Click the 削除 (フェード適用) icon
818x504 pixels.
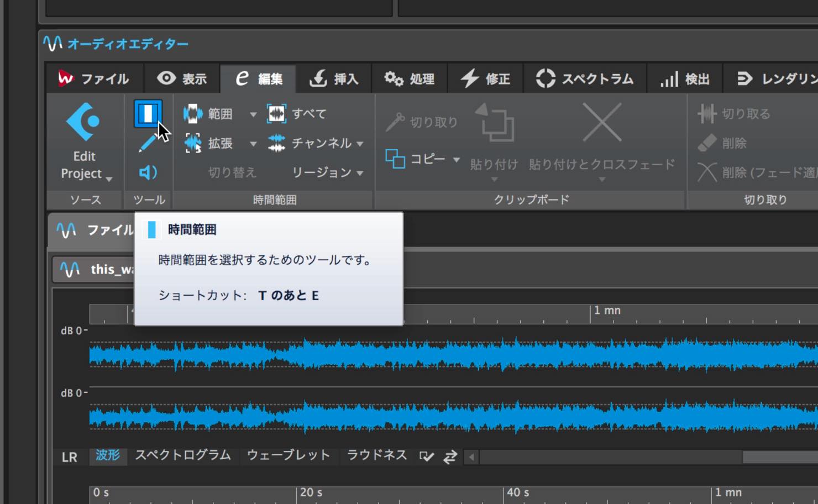pos(707,172)
